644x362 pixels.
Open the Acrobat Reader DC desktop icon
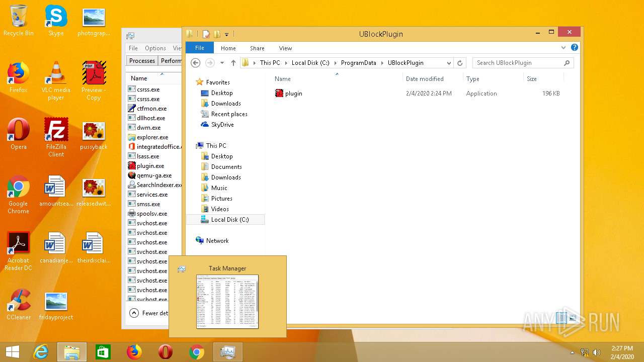point(19,251)
